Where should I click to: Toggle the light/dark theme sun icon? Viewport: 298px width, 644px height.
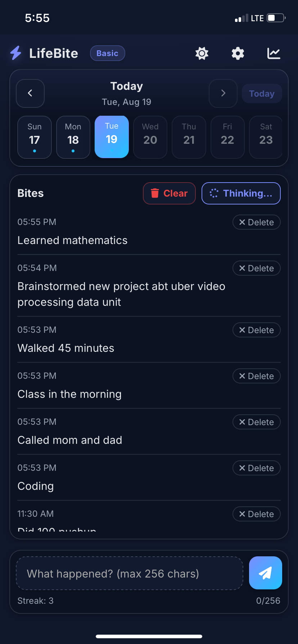[x=202, y=54]
